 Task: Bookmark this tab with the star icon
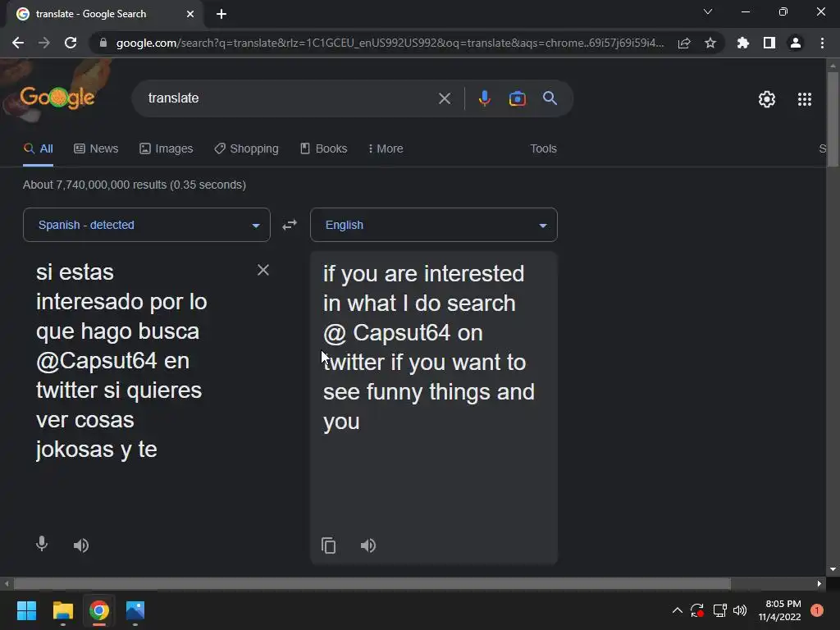710,43
